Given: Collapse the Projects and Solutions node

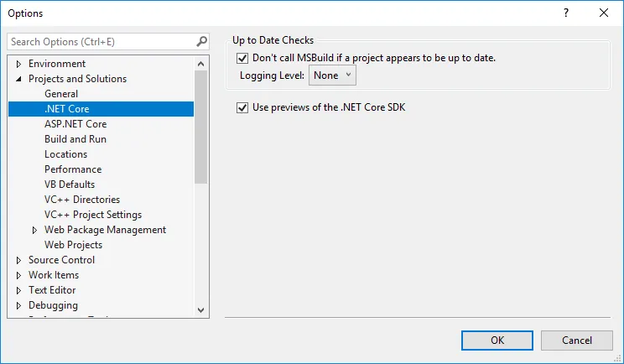Looking at the screenshot, I should [19, 79].
